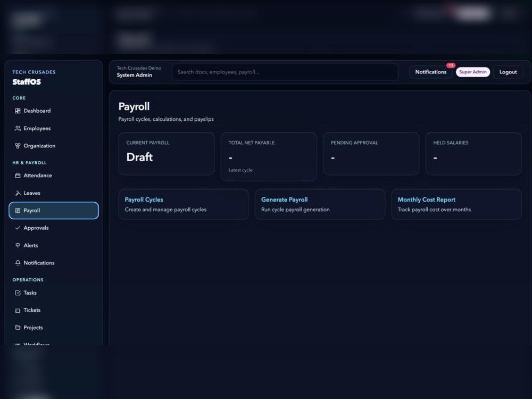532x399 pixels.
Task: Open the Generate Payroll card
Action: tap(320, 204)
